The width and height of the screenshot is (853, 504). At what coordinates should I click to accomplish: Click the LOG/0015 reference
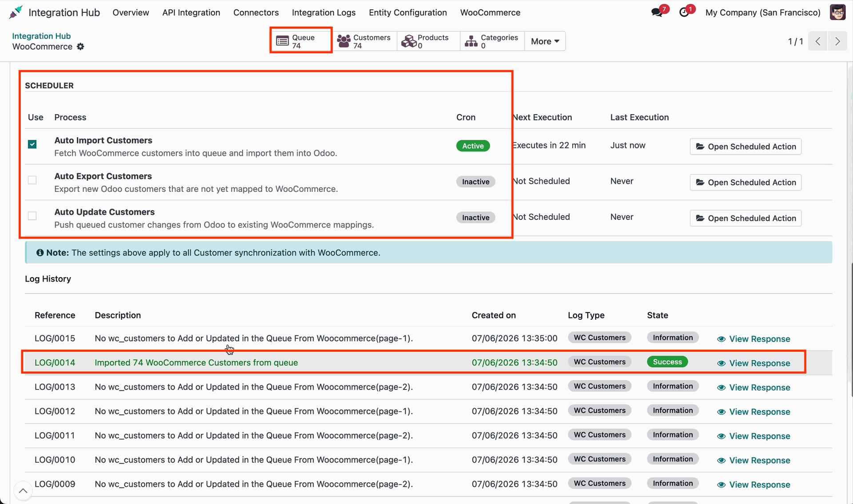tap(55, 338)
